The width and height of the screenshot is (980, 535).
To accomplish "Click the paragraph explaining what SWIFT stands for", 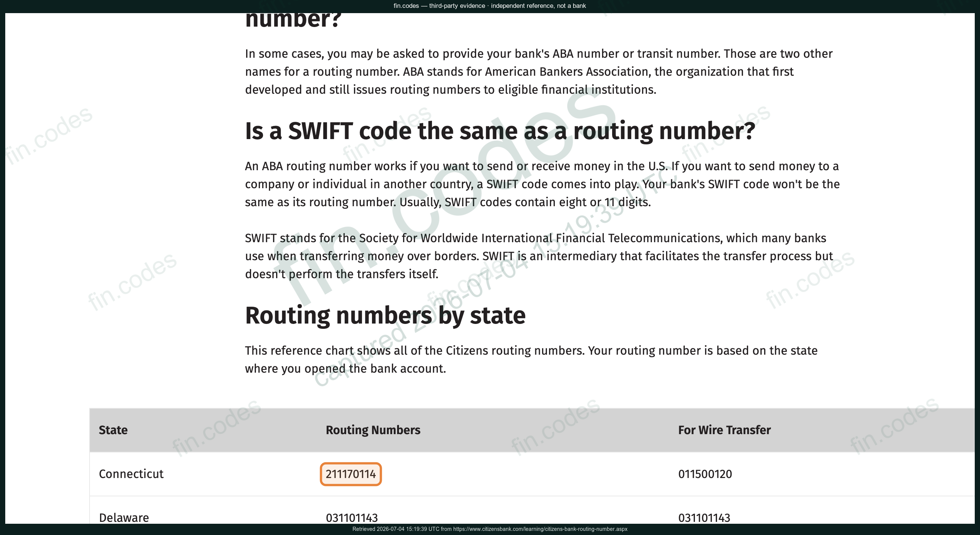I will click(x=539, y=256).
